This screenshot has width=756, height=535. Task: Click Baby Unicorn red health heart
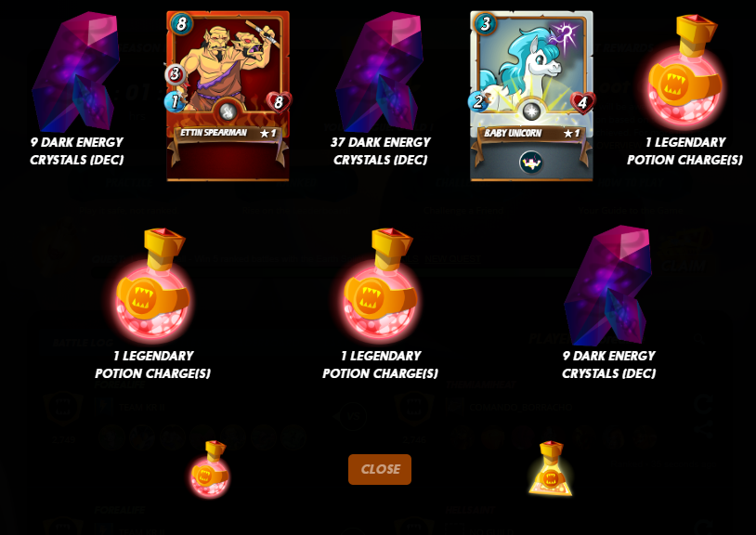(x=582, y=102)
